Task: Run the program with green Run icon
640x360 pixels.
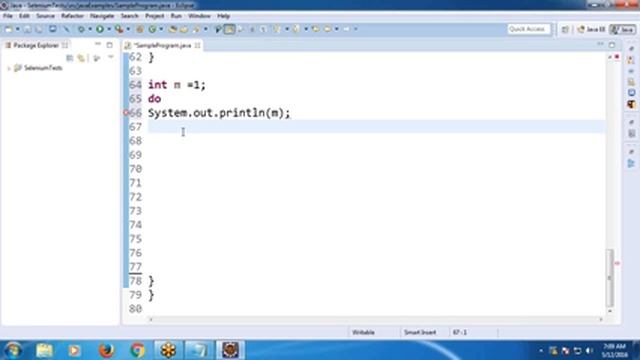Action: pos(100,29)
